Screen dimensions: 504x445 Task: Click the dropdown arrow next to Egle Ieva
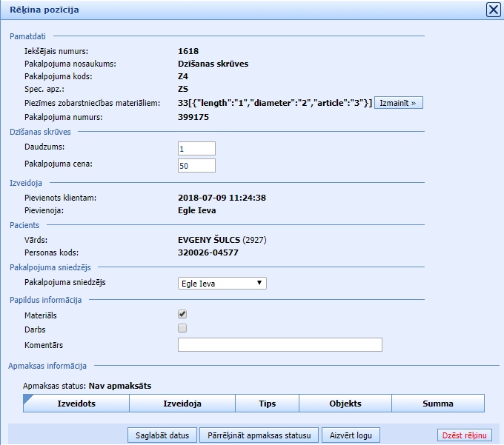pyautogui.click(x=259, y=283)
